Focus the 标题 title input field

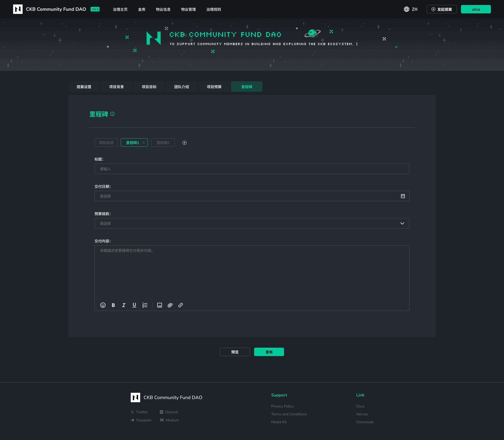251,169
